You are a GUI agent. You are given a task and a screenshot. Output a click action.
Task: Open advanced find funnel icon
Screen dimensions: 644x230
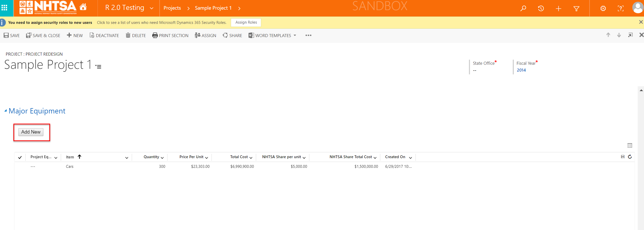coord(576,9)
